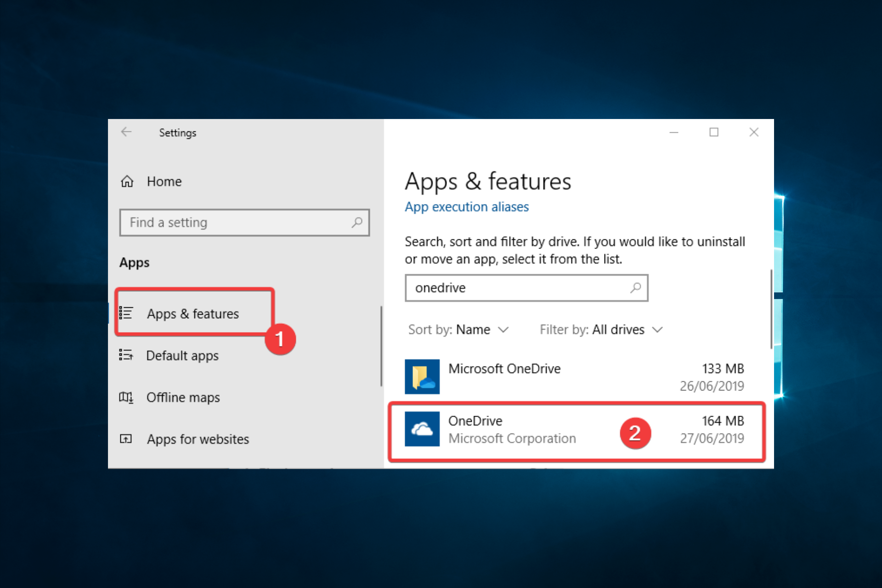
Task: Select the OneDrive Microsoft Corporation entry
Action: (x=574, y=430)
